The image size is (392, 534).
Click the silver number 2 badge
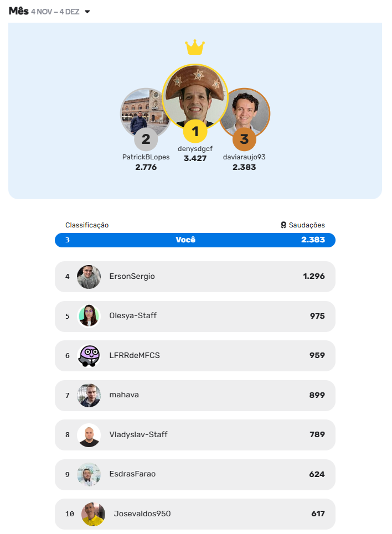(x=146, y=139)
